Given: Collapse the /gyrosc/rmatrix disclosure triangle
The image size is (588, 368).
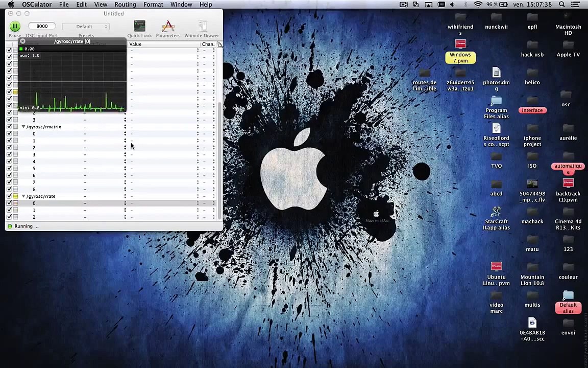Looking at the screenshot, I should [23, 127].
